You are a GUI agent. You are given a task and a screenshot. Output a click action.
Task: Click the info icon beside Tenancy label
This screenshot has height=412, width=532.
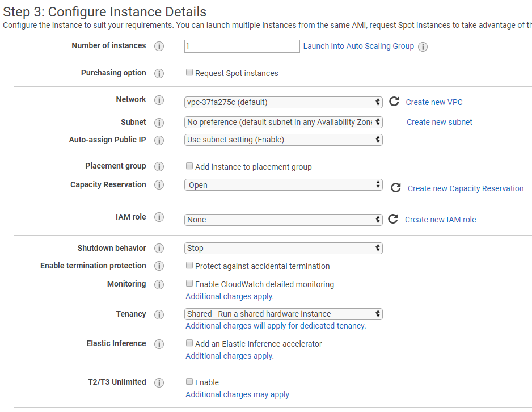coord(159,314)
